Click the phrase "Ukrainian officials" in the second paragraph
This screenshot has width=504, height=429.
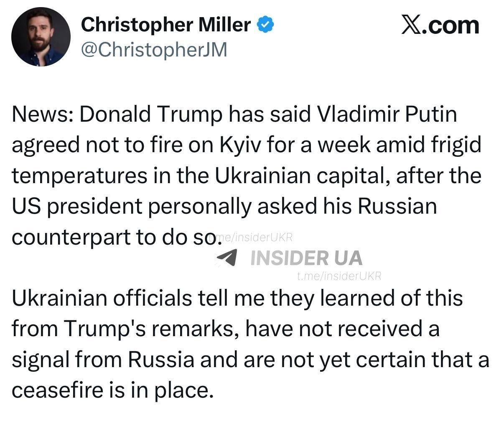tap(102, 298)
